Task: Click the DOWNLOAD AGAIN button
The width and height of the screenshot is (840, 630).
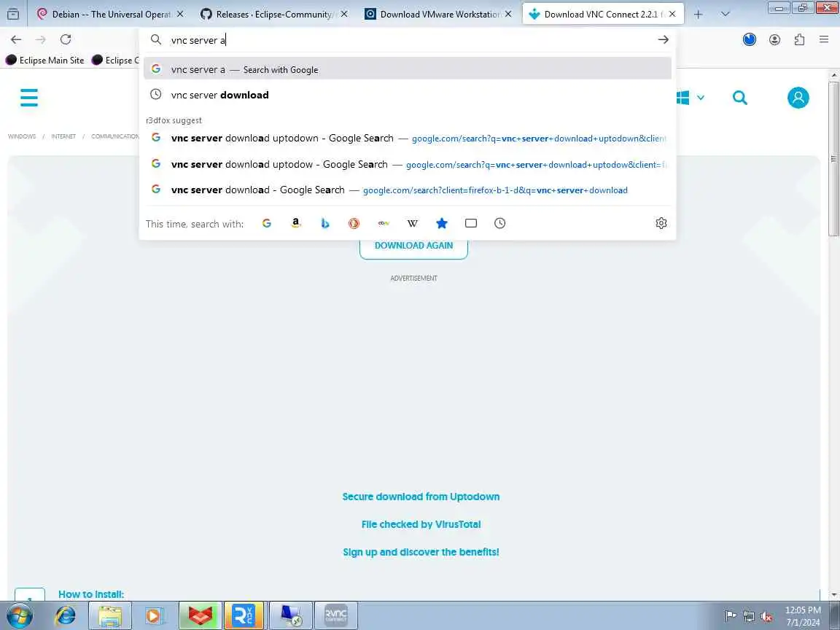Action: click(413, 246)
